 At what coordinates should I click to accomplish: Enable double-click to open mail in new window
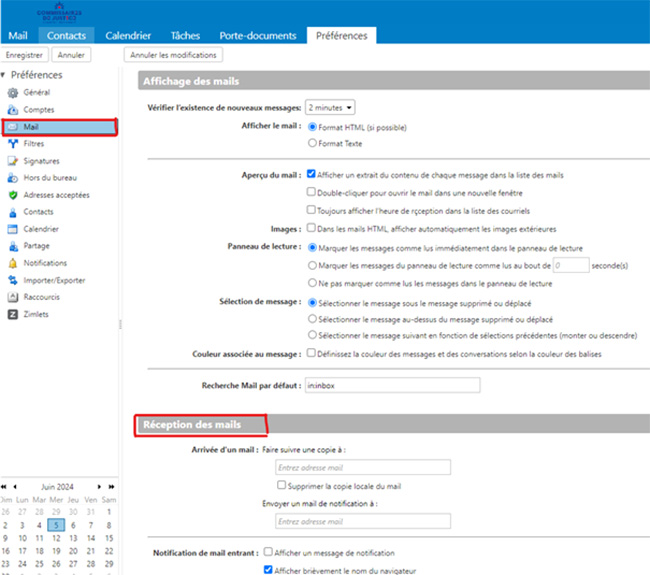(312, 192)
